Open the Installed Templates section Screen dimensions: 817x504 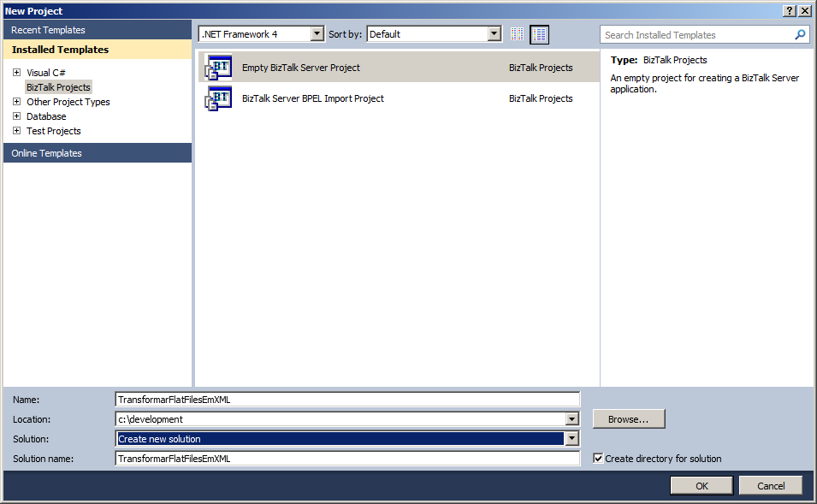click(x=98, y=50)
